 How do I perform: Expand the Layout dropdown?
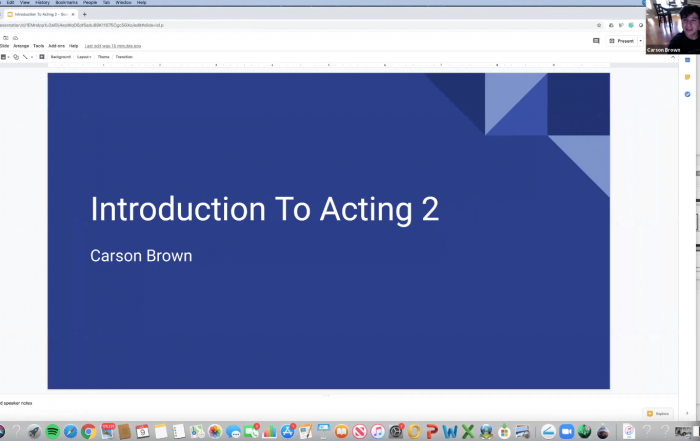coord(84,57)
